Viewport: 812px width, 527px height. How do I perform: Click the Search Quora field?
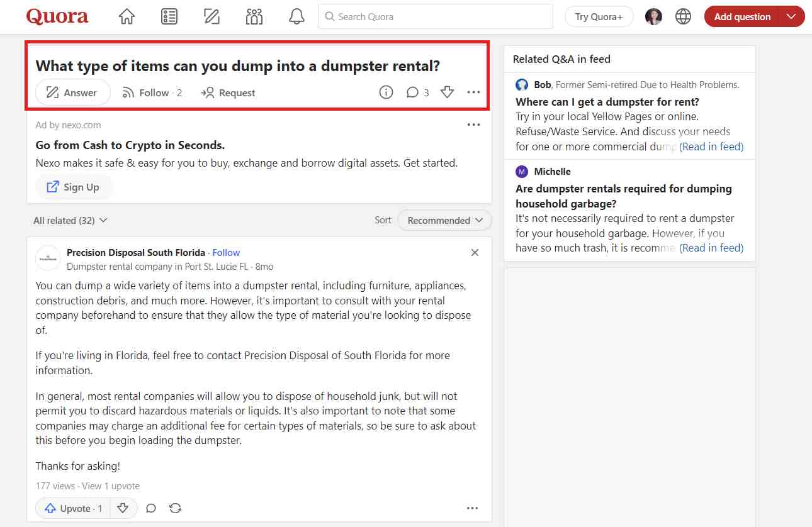(436, 17)
